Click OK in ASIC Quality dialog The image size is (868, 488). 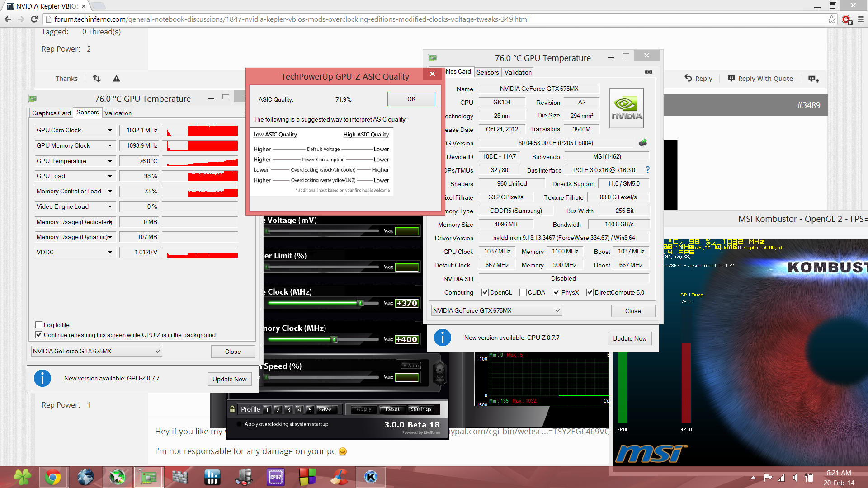point(411,99)
